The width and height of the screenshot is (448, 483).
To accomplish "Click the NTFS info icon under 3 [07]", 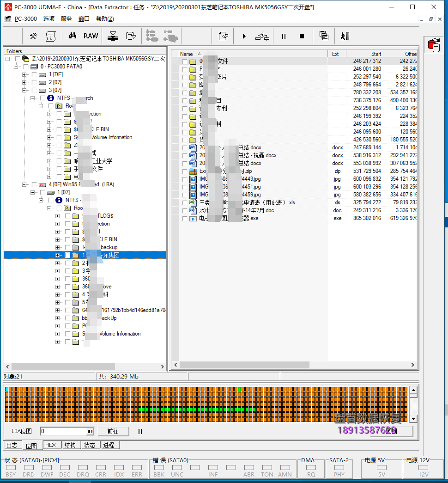I will point(50,98).
